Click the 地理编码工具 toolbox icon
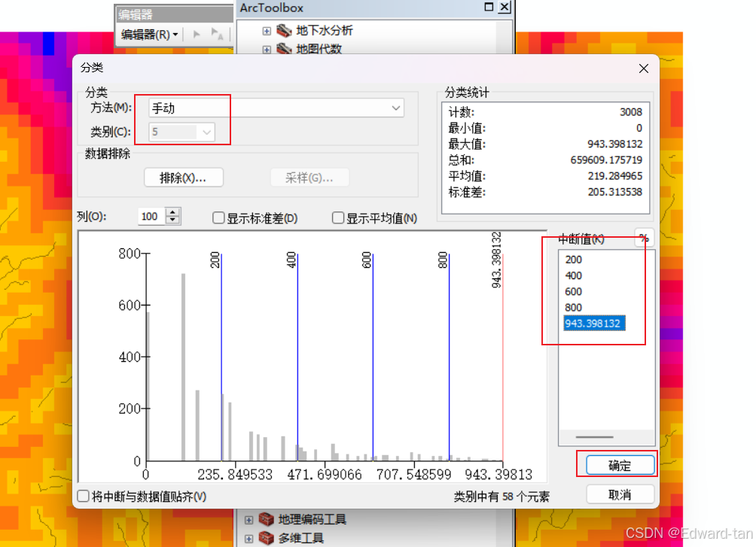756x547 pixels. [x=266, y=519]
